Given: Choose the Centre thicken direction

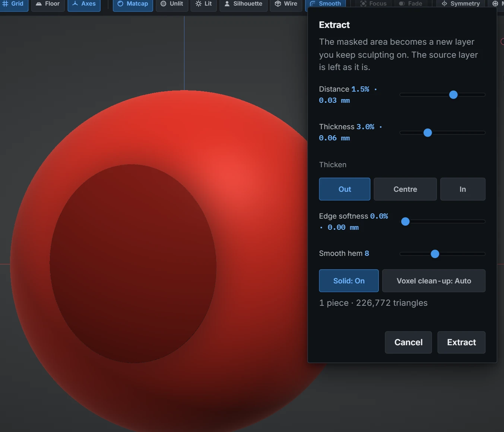Looking at the screenshot, I should pos(405,189).
